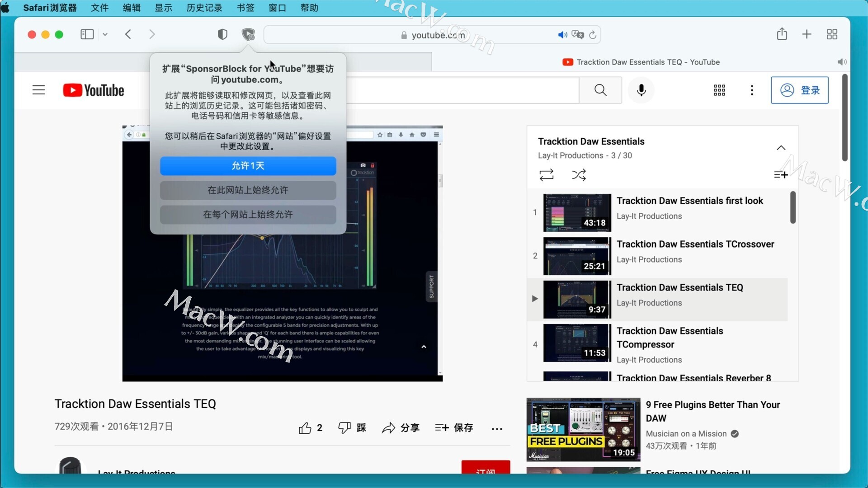This screenshot has width=868, height=488.
Task: Click the YouTube search input field
Action: pos(462,90)
